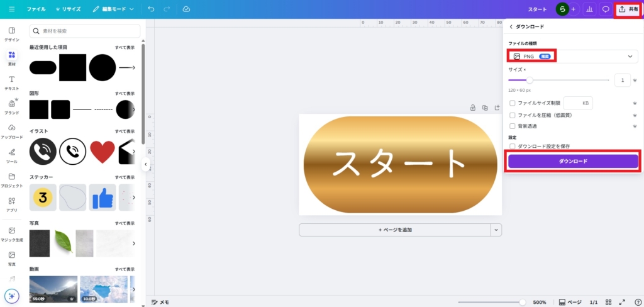Click the undo arrow icon
The height and width of the screenshot is (307, 644).
point(151,9)
